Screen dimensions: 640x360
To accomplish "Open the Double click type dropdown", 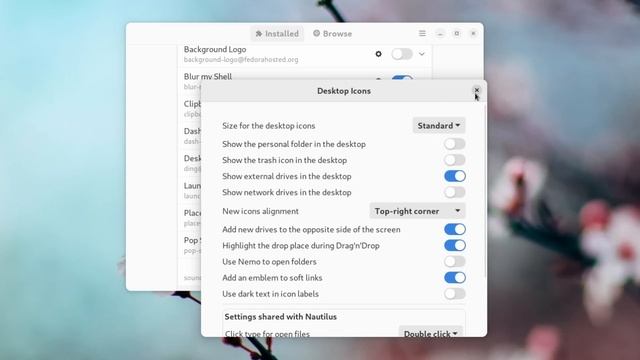I will [431, 333].
